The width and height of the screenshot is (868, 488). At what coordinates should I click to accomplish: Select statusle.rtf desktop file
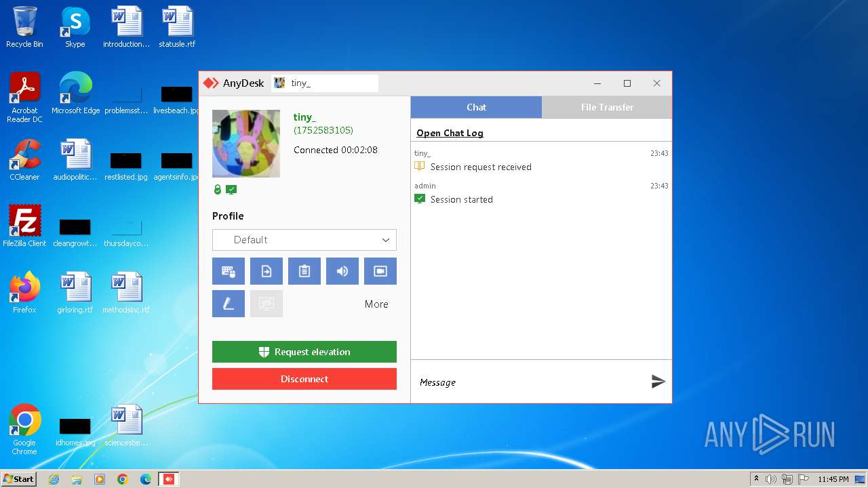(x=177, y=28)
